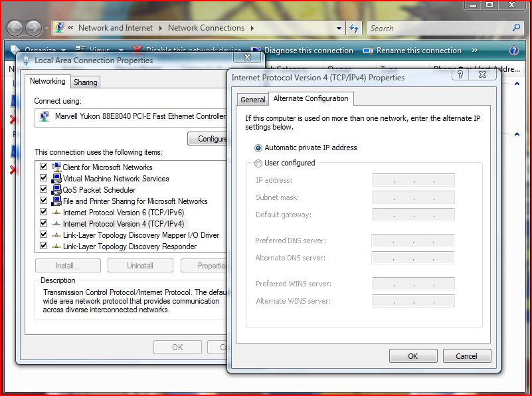This screenshot has width=532, height=396.
Task: Select Internet Protocol Version 4 (TCP/IPv4) row
Action: pyautogui.click(x=124, y=224)
